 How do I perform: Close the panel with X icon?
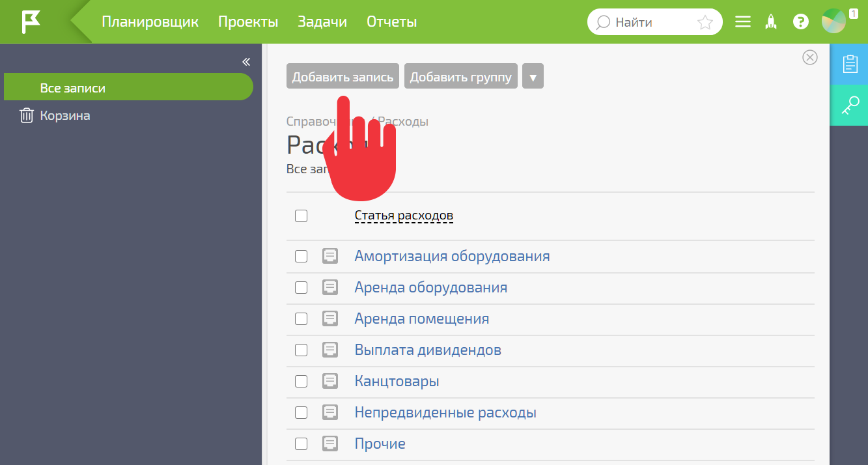tap(809, 57)
